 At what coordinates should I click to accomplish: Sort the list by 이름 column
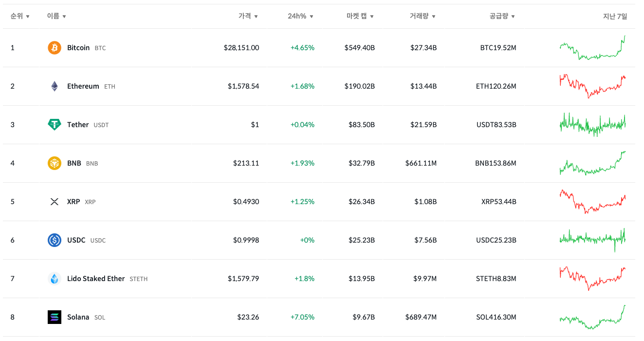(x=56, y=16)
